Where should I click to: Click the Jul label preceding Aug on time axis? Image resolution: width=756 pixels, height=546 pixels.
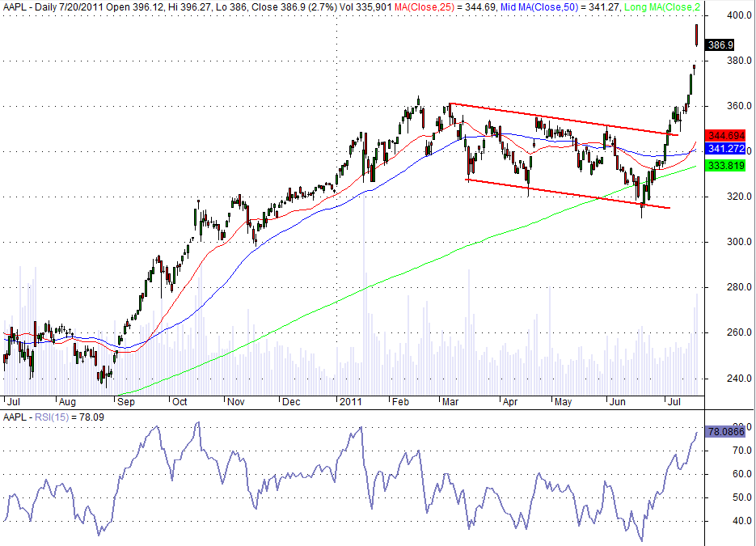[x=14, y=402]
